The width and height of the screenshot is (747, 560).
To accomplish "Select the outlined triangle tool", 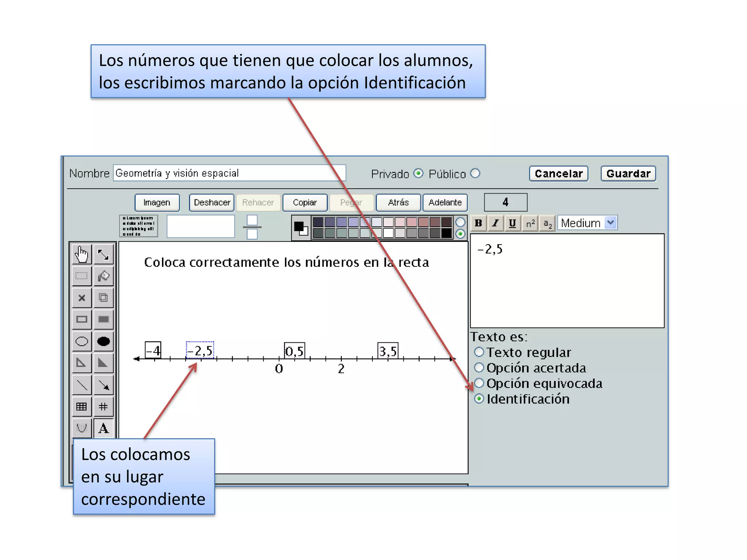I will pyautogui.click(x=82, y=363).
